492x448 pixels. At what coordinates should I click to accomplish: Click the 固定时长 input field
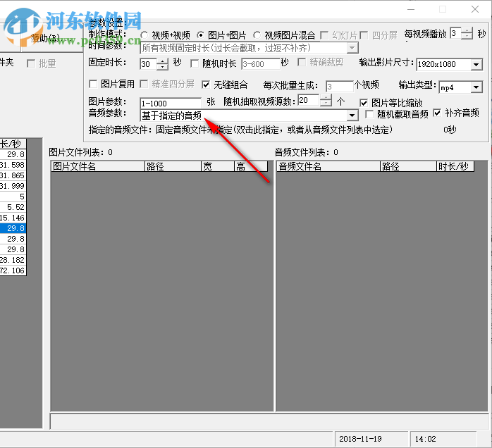click(x=149, y=64)
